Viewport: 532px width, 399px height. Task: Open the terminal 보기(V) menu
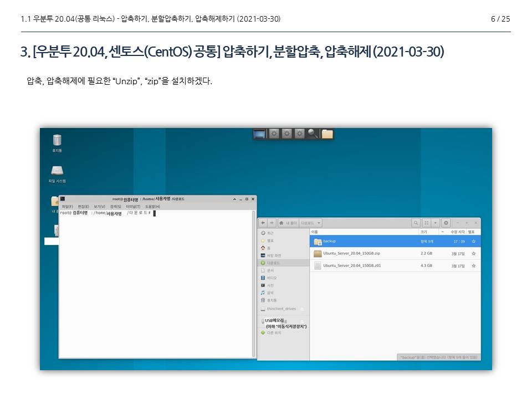(99, 206)
